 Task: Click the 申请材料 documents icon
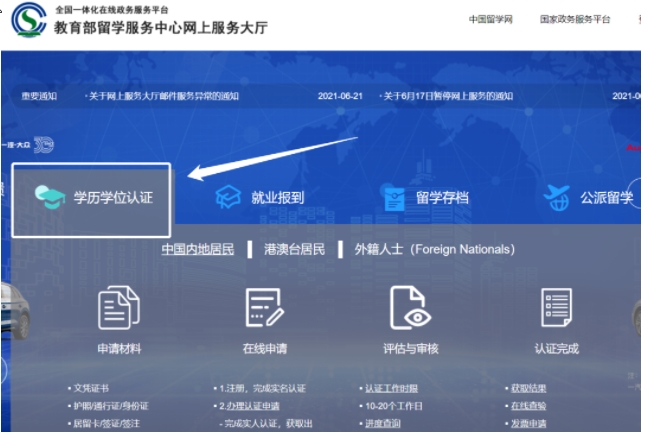click(119, 308)
